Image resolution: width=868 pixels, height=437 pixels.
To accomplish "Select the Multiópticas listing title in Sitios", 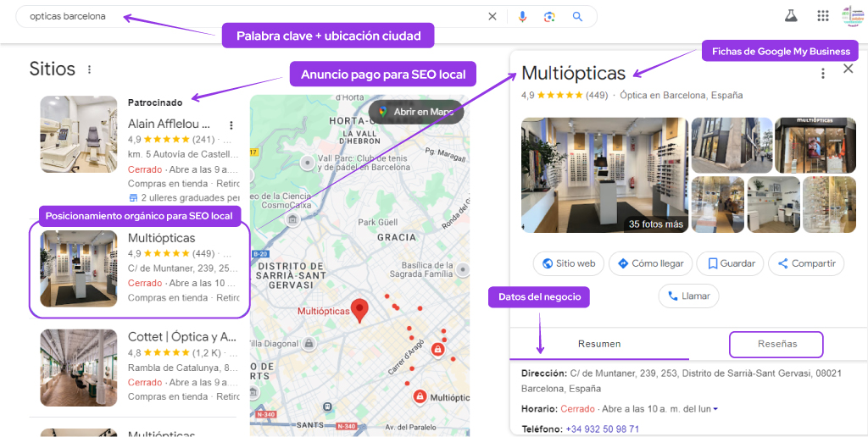I will tap(162, 238).
